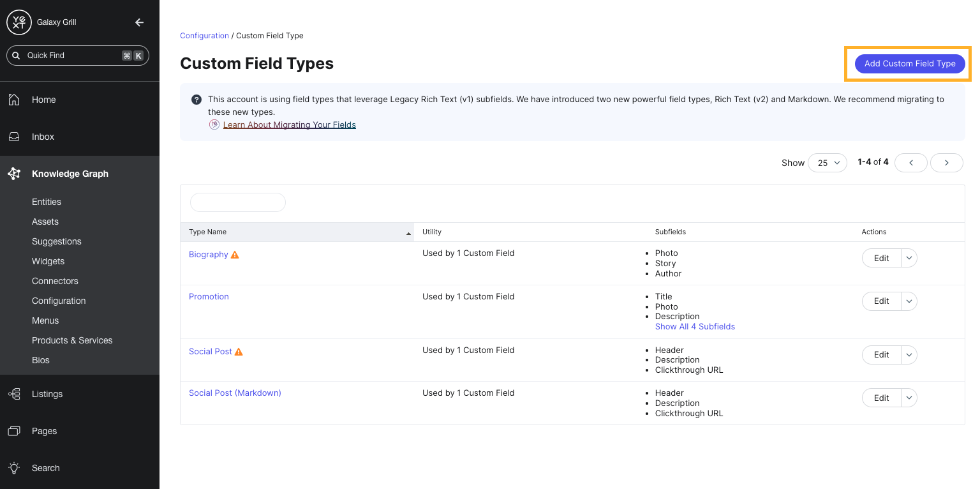Show All 4 Subfields for Promotion
The height and width of the screenshot is (489, 980).
pyautogui.click(x=695, y=326)
